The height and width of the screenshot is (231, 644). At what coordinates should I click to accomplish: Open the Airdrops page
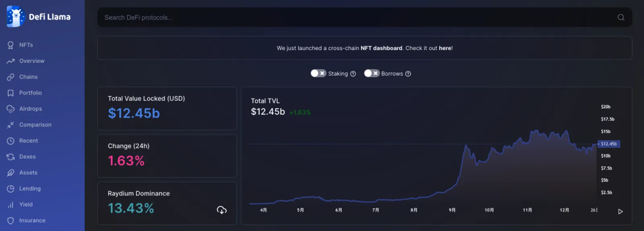[x=31, y=109]
